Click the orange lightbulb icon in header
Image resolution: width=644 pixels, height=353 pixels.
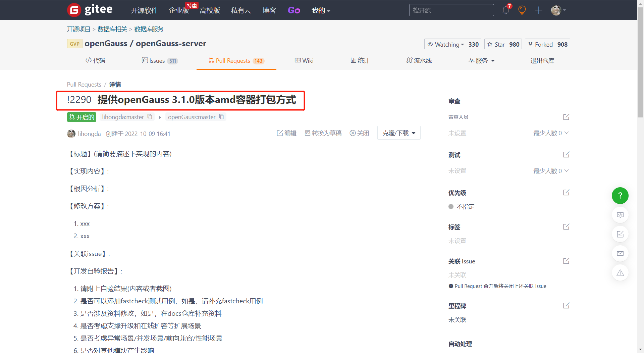[522, 10]
